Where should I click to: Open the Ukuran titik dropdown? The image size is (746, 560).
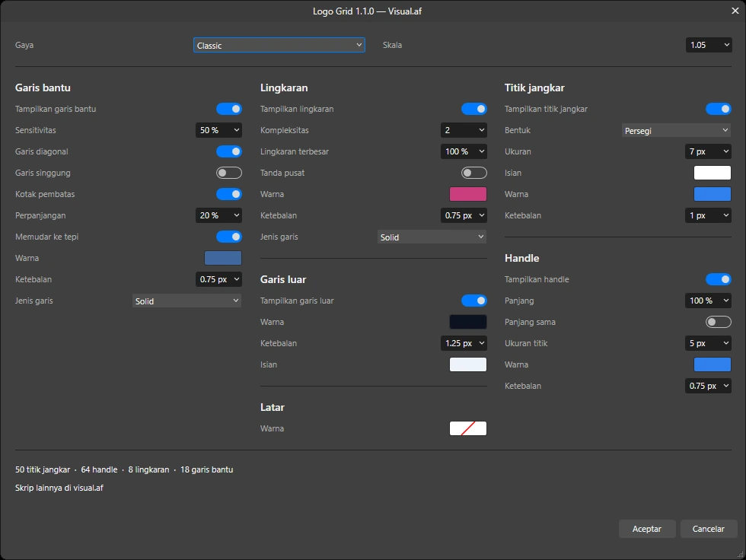pos(709,343)
